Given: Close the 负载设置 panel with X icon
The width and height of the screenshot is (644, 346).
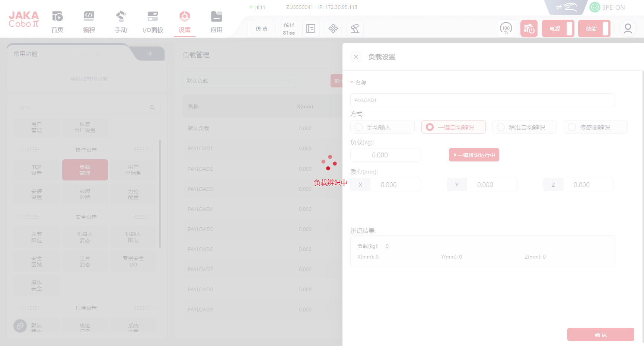Looking at the screenshot, I should tap(356, 57).
